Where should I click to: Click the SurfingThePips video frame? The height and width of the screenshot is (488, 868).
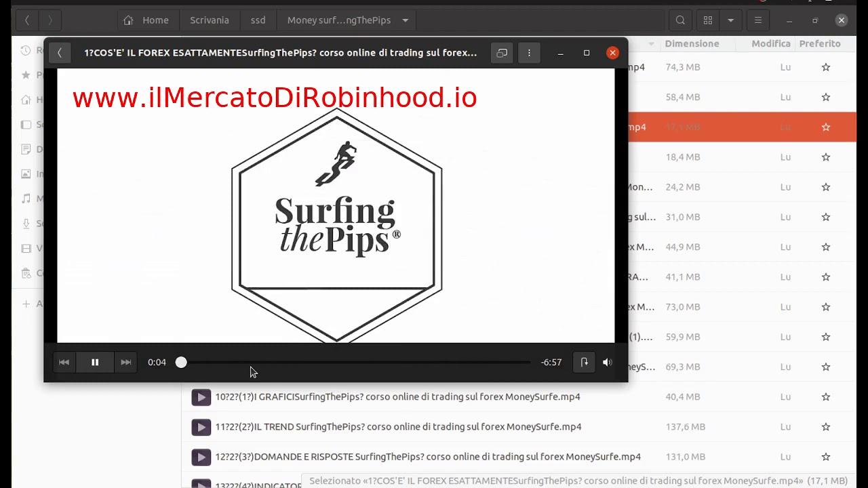pyautogui.click(x=336, y=205)
